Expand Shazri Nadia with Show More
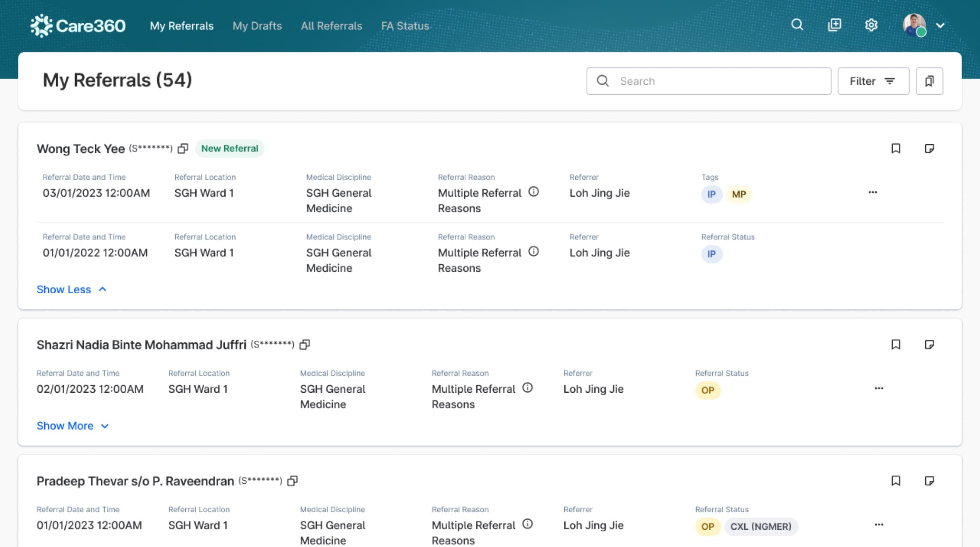980x547 pixels. pyautogui.click(x=73, y=426)
